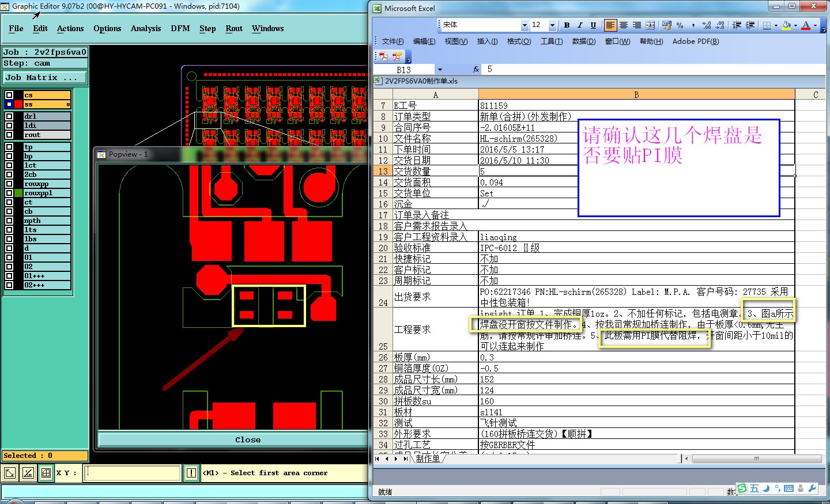The width and height of the screenshot is (830, 504).
Task: Toggle the 02+++ layer checkbox
Action: tap(9, 285)
